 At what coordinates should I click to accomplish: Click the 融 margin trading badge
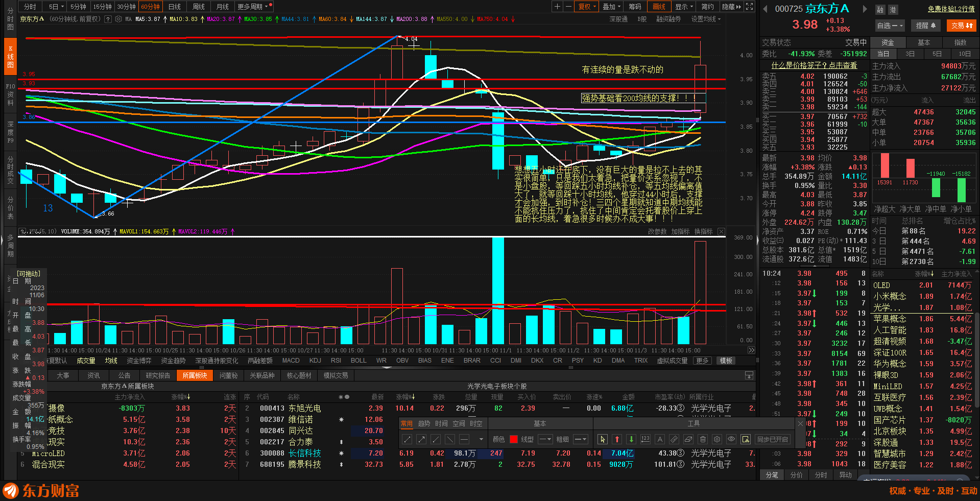(880, 10)
